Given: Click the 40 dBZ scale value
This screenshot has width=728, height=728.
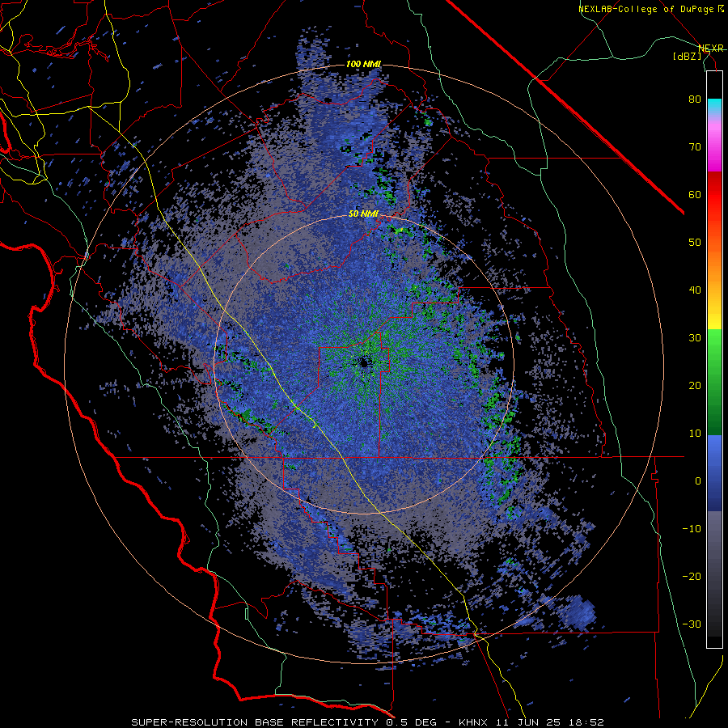Looking at the screenshot, I should (x=695, y=290).
